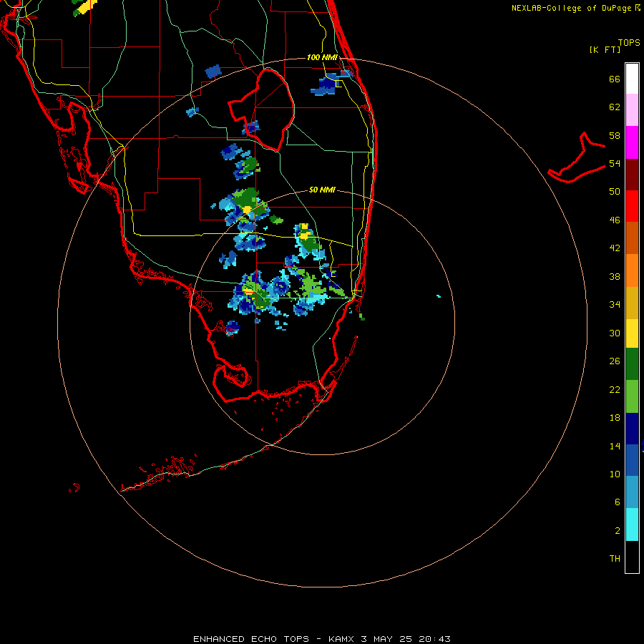
Task: Click the 14 legend value
Action: pos(615,446)
